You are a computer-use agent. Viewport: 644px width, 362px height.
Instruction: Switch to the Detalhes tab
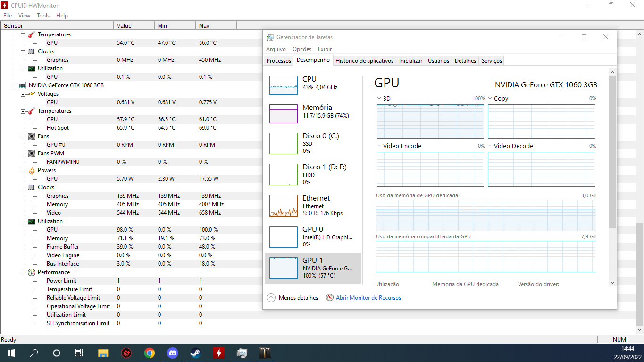(x=465, y=61)
